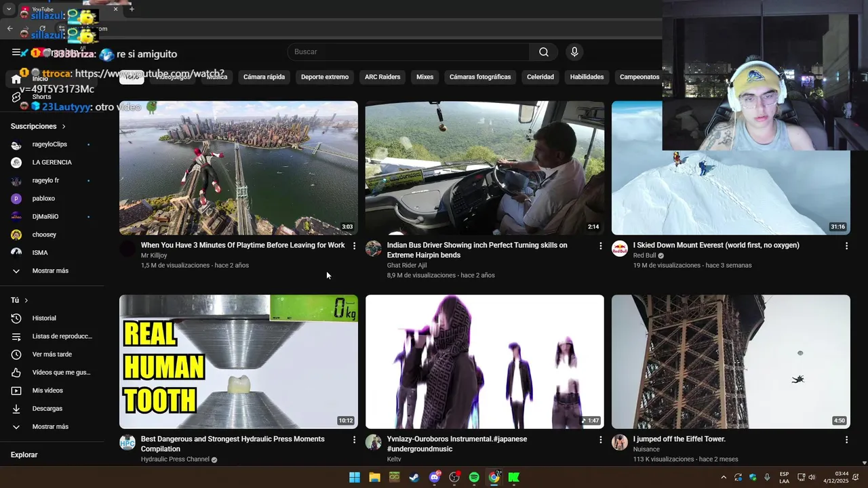Open options menu for Indian Bus Driver video

point(600,246)
